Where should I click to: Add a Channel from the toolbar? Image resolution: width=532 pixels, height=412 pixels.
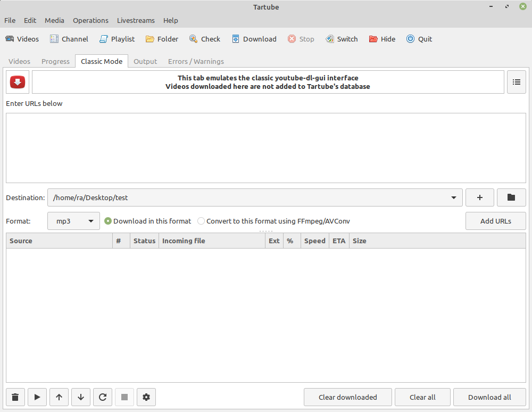click(x=69, y=39)
